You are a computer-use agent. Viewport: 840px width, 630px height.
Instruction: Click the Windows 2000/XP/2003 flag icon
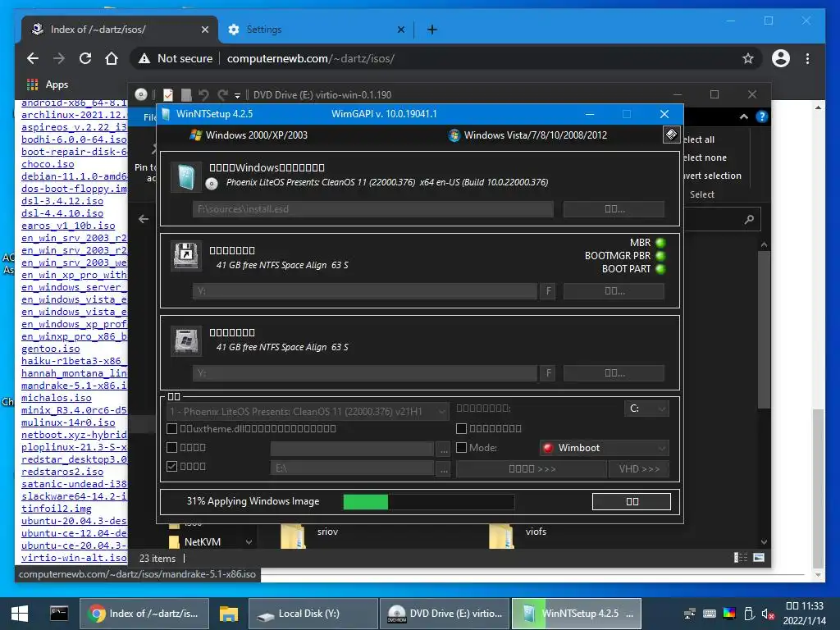tap(195, 135)
